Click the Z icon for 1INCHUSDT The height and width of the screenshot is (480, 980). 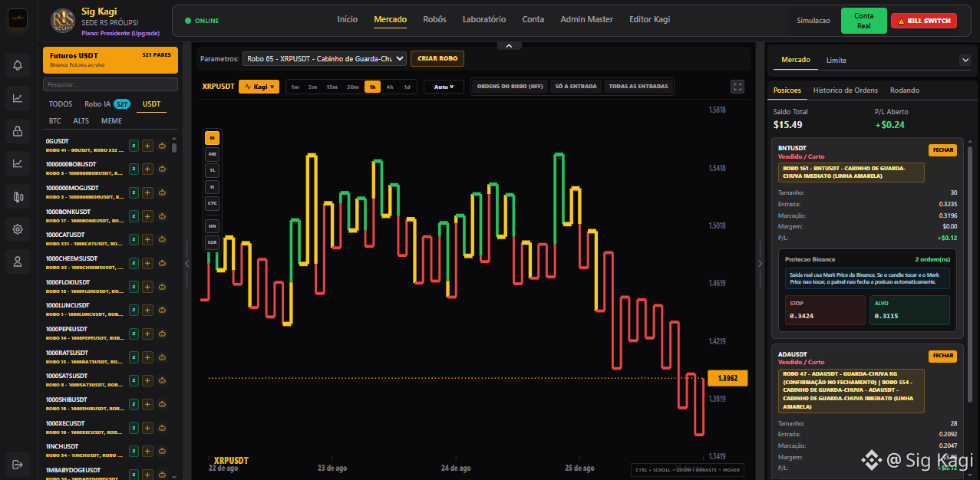134,451
